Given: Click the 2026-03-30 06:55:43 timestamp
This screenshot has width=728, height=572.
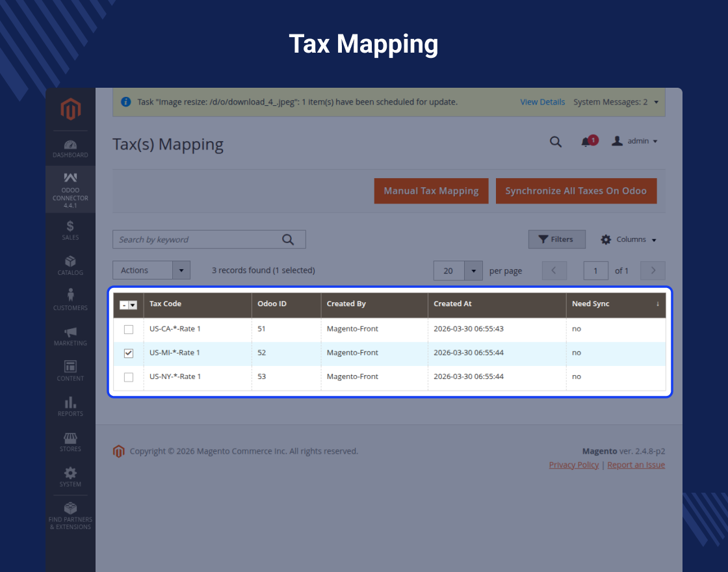Looking at the screenshot, I should coord(469,329).
